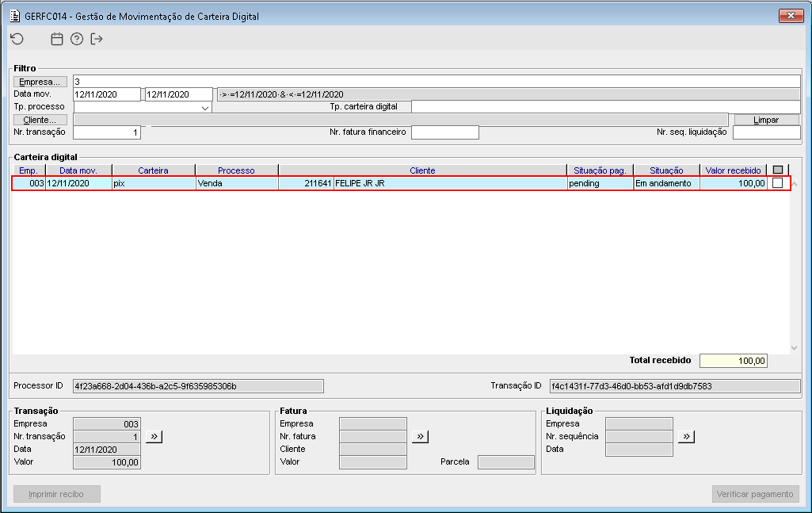Open Transação details with the » button
The width and height of the screenshot is (812, 513).
coord(154,436)
